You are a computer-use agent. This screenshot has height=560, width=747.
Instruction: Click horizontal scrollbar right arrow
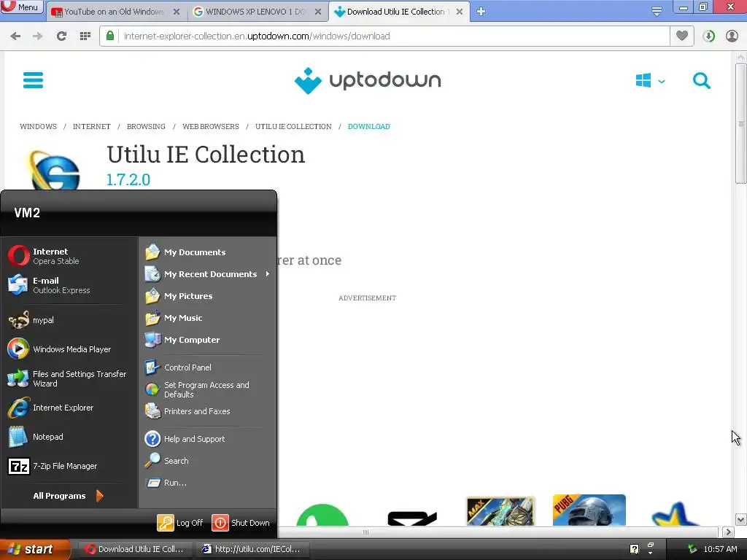pyautogui.click(x=728, y=532)
